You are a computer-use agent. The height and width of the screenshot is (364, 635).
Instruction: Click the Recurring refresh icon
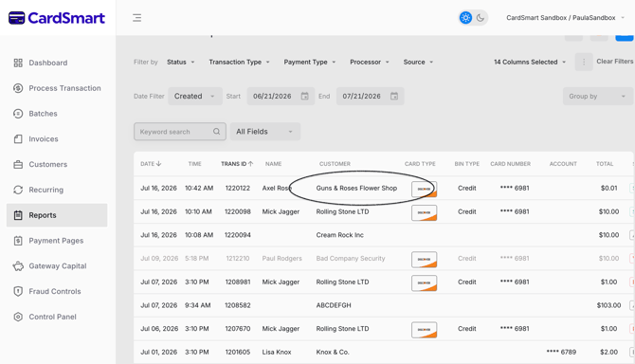tap(18, 190)
